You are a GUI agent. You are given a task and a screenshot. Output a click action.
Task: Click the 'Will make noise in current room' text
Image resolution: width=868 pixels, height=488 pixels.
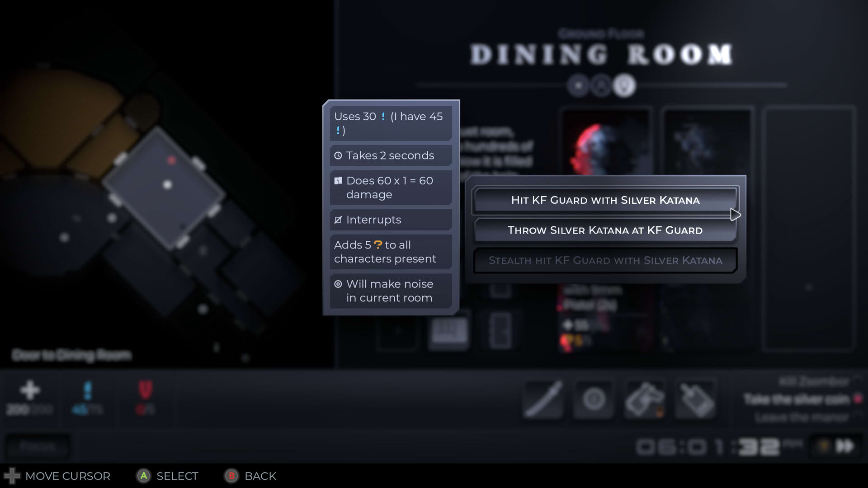pos(390,291)
